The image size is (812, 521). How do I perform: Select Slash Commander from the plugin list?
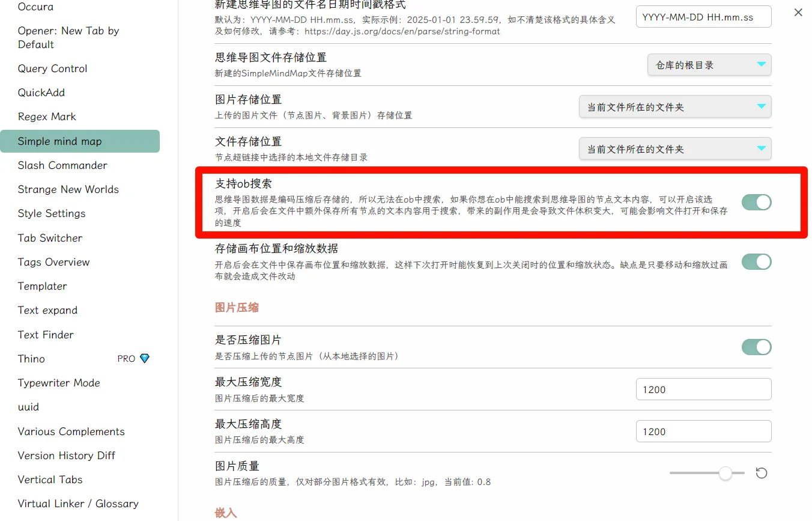coord(61,165)
